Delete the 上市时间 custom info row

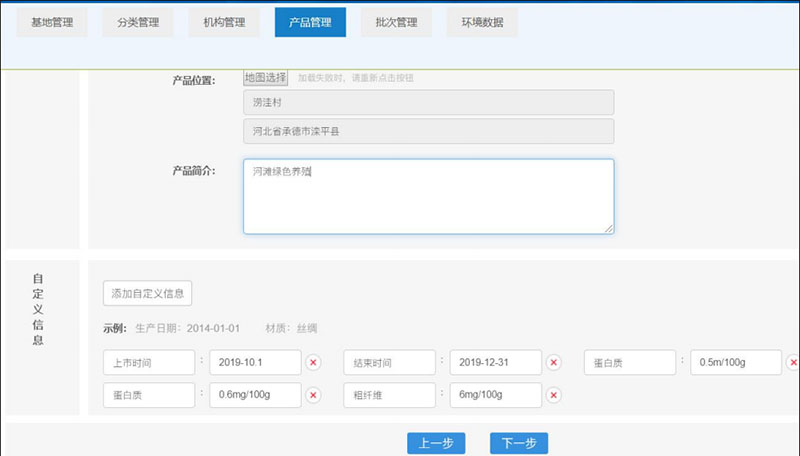[313, 362]
